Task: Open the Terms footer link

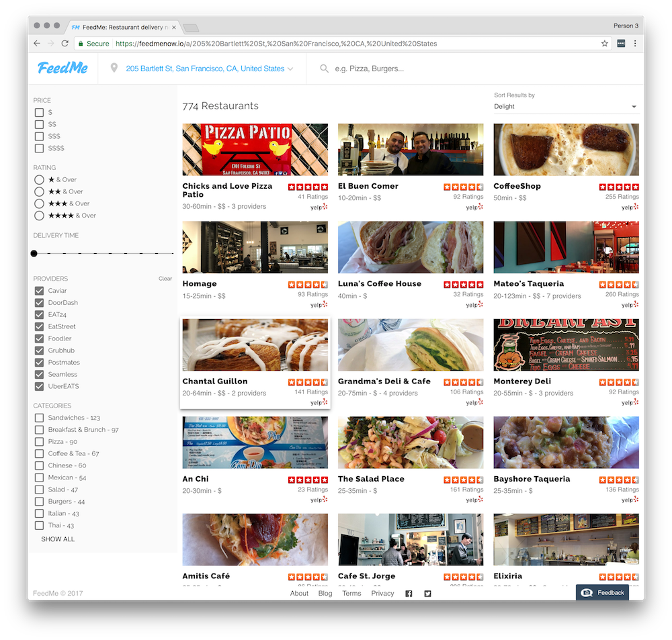Action: [x=351, y=593]
